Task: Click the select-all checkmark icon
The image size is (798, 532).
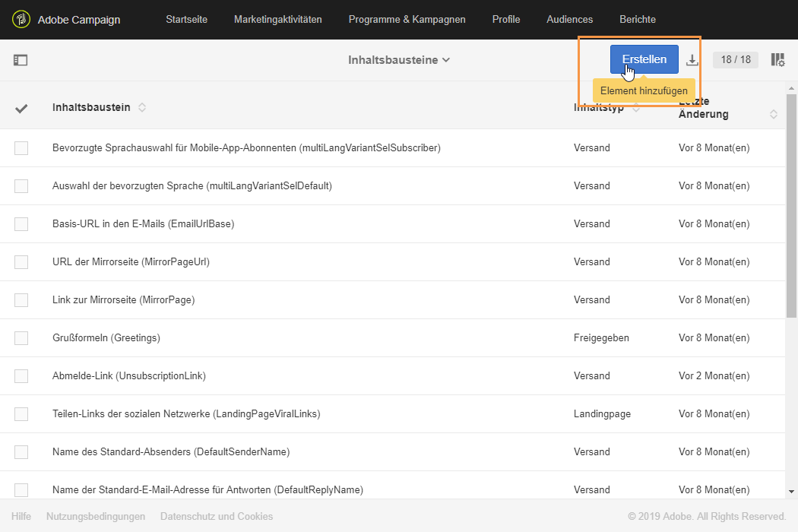Action: (x=21, y=109)
